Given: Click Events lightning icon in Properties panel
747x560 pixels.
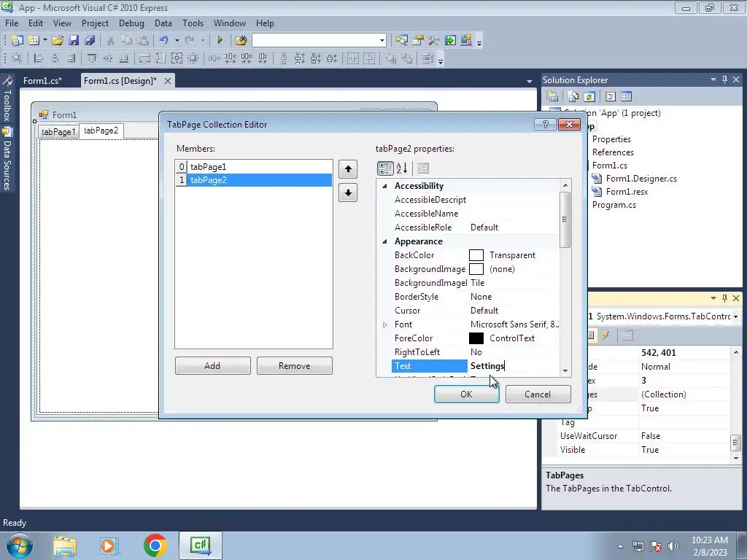Looking at the screenshot, I should [x=606, y=335].
